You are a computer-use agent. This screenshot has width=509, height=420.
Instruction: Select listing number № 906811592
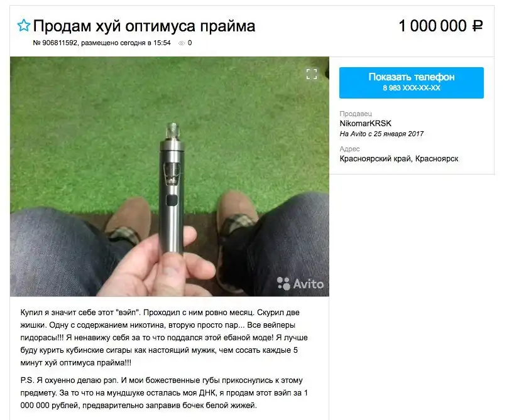55,43
